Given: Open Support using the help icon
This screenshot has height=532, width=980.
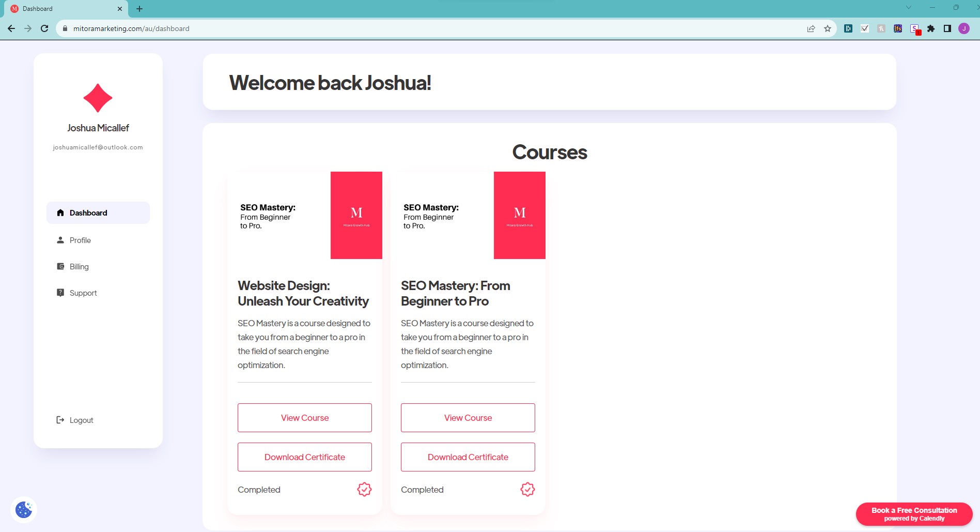Looking at the screenshot, I should (x=60, y=292).
